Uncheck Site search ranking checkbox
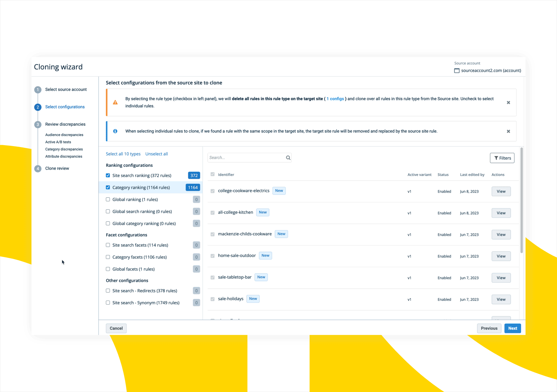Viewport: 557px width, 392px height. (108, 175)
